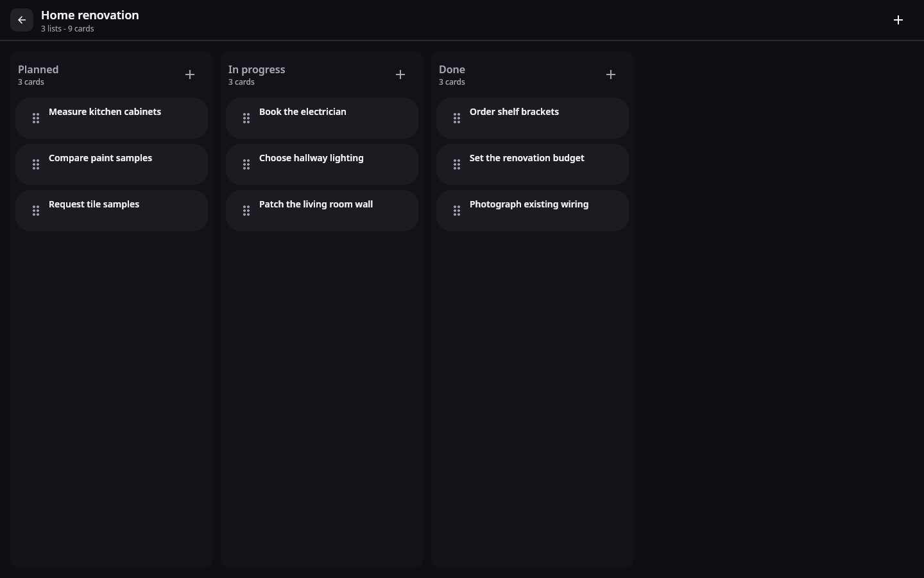The image size is (924, 578).
Task: Select the In progress list title
Action: click(257, 69)
